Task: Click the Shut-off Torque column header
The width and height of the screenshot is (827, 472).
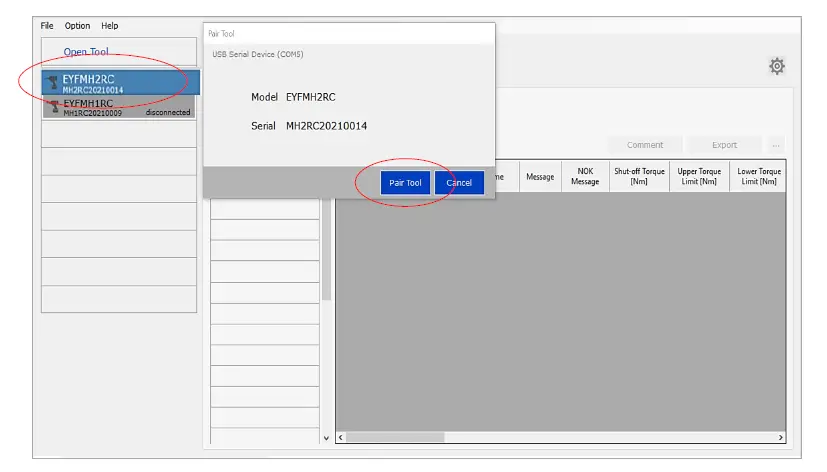Action: tap(639, 176)
